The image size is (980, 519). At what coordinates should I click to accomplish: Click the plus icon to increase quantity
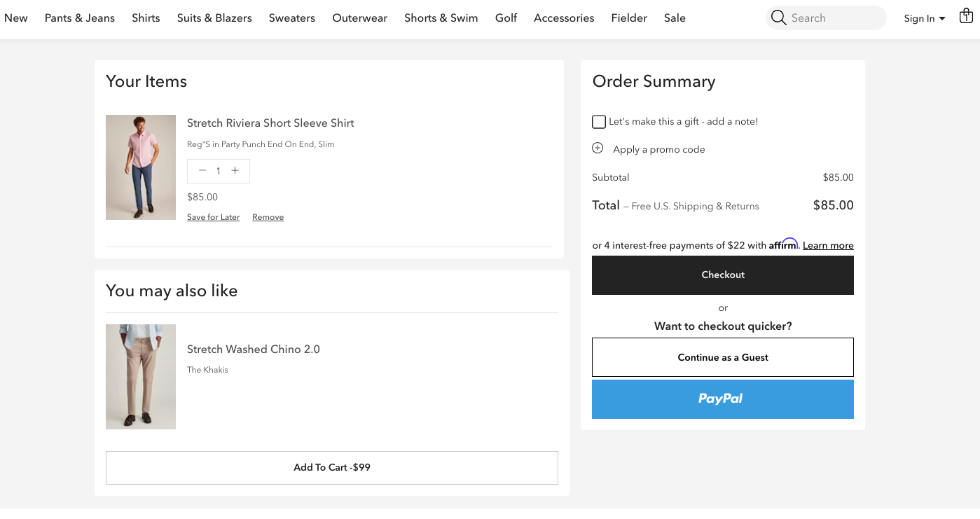[x=235, y=170]
